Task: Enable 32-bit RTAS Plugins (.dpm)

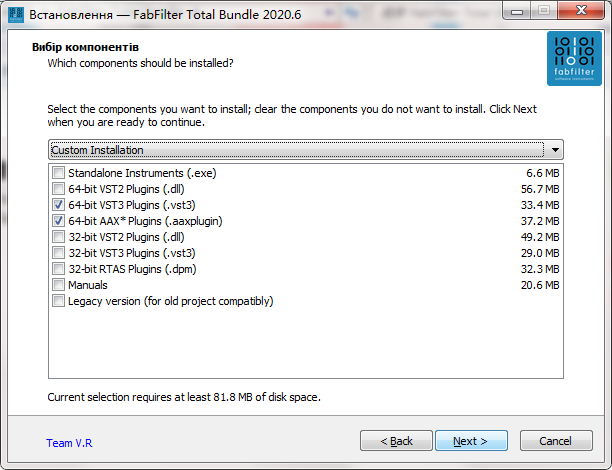Action: [58, 269]
